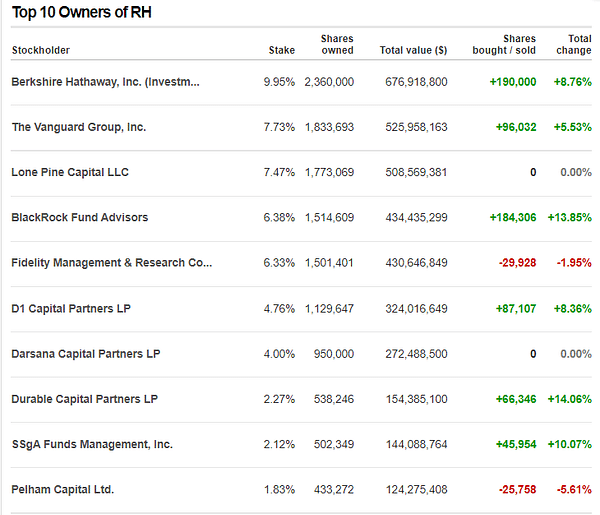The image size is (600, 515).
Task: Select Durable Capital's 2.27% stake value
Action: [x=279, y=399]
